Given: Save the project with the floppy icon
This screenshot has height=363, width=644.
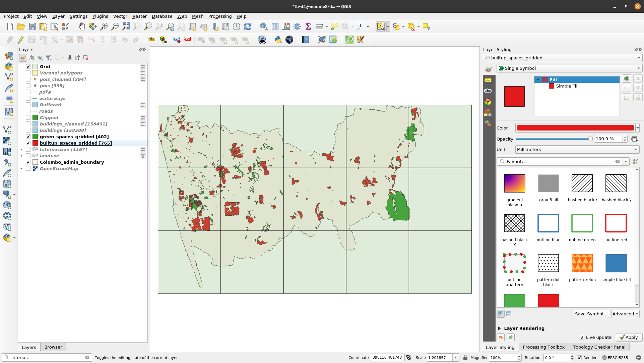Looking at the screenshot, I should coord(32,27).
